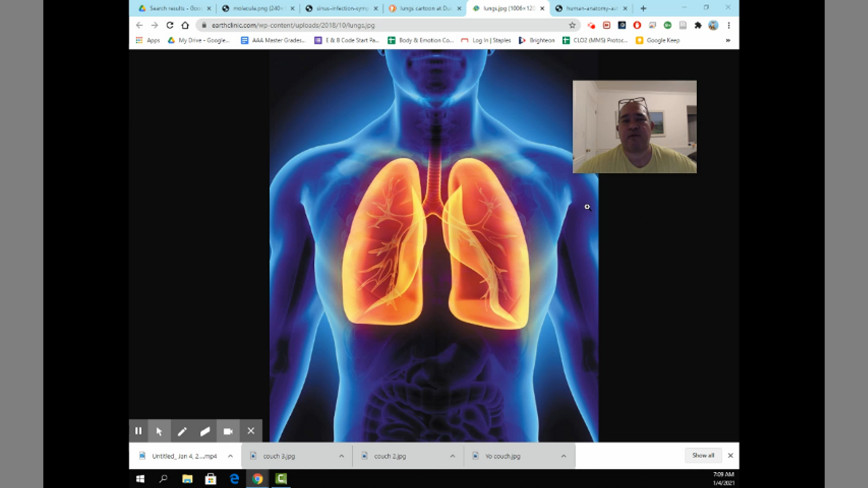Select the mouse pointer tool in recorder

[159, 431]
